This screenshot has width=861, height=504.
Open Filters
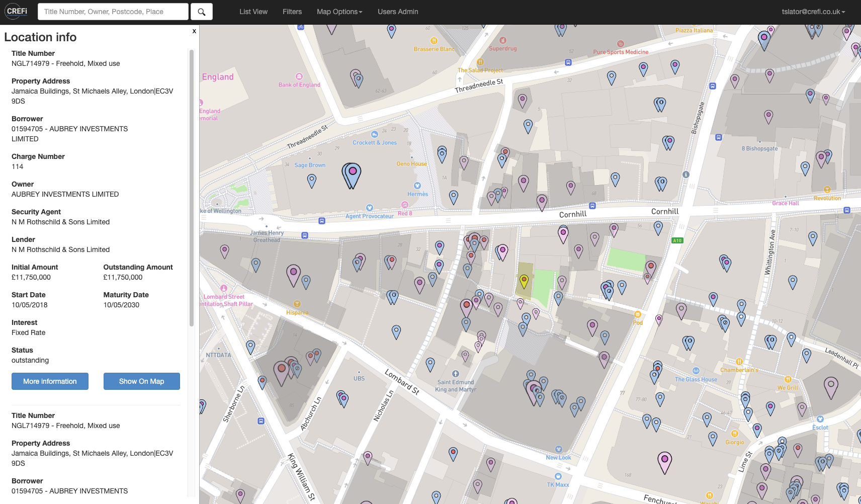click(292, 12)
